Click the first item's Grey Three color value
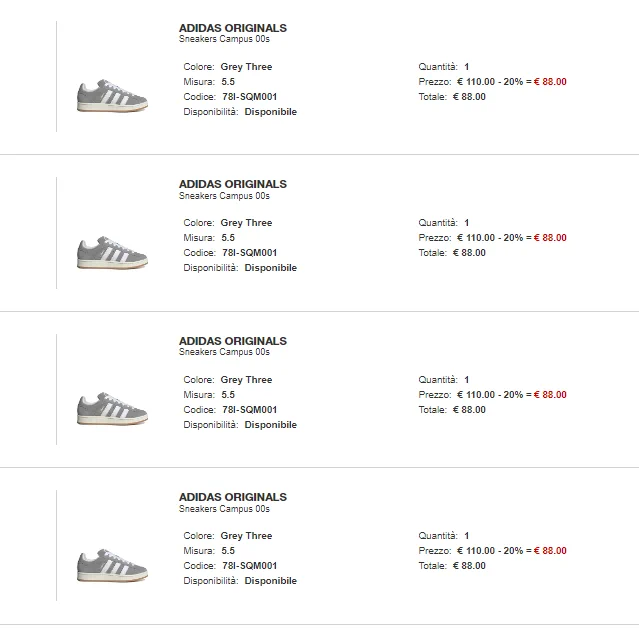The image size is (639, 631). 246,67
